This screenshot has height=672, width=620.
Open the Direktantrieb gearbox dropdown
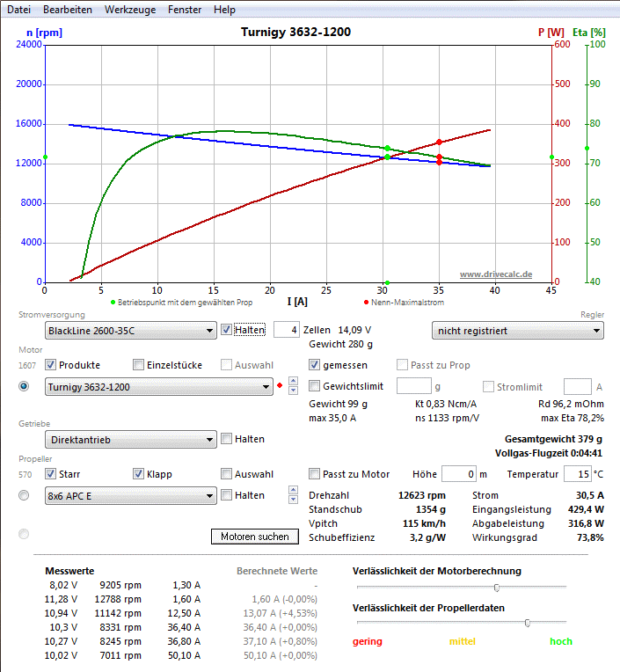pyautogui.click(x=130, y=440)
